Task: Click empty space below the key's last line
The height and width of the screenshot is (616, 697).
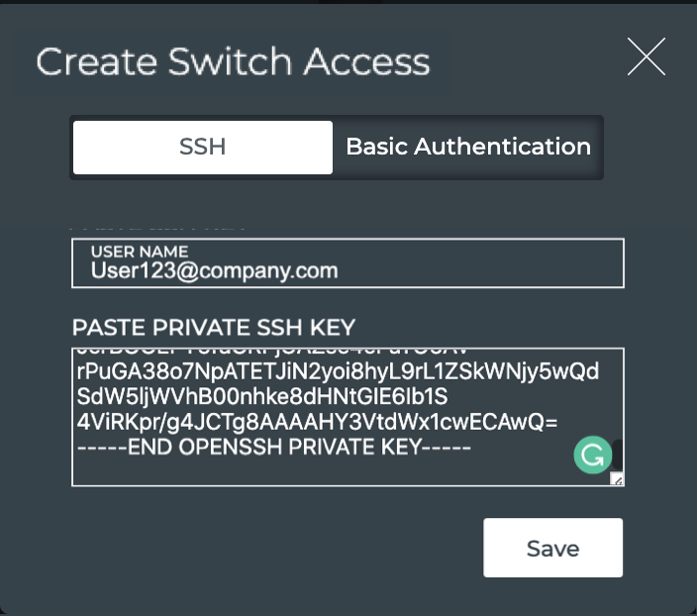Action: point(297,472)
